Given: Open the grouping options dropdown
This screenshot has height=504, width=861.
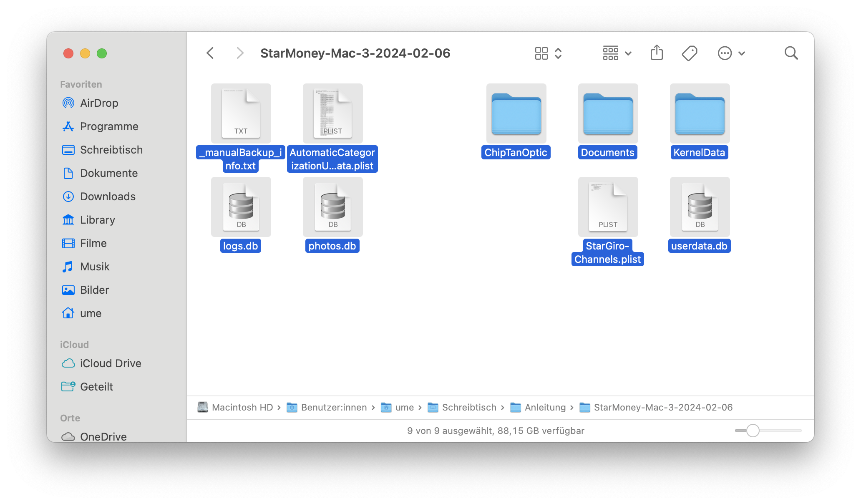Looking at the screenshot, I should click(617, 53).
